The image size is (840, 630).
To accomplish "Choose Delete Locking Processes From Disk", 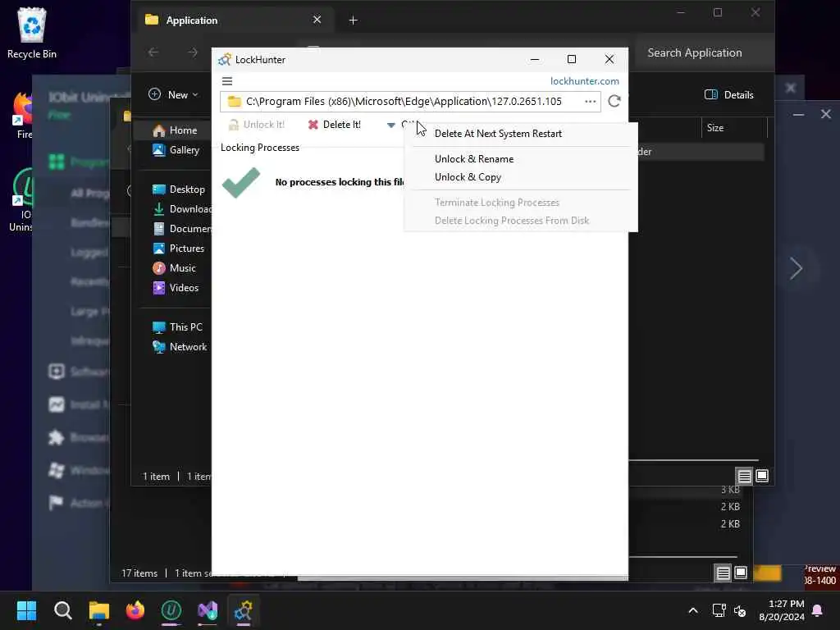I will click(512, 221).
